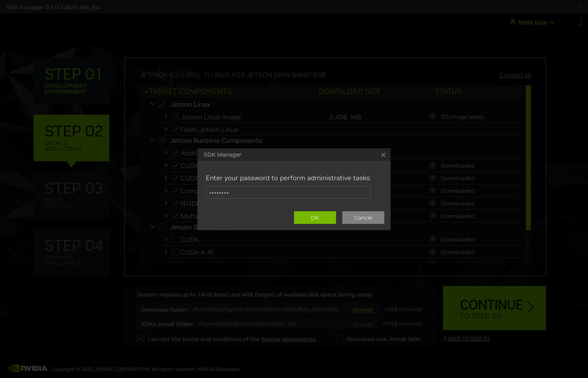This screenshot has width=588, height=378.
Task: Toggle the Flash Jetson Linux checkbox
Action: [176, 129]
